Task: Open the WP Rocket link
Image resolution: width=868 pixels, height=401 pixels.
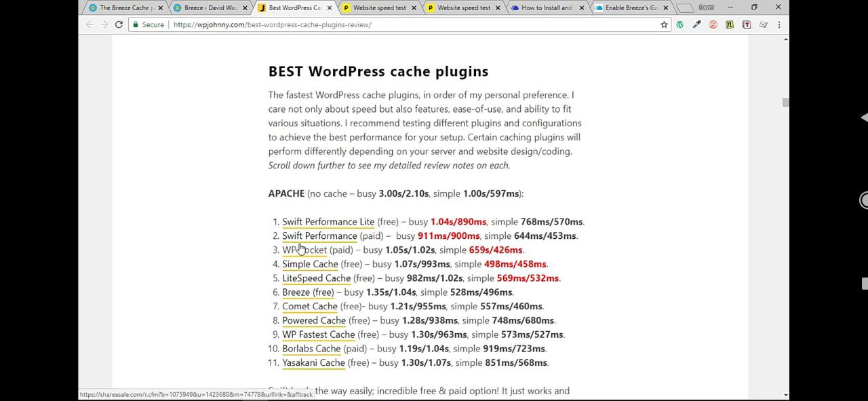Action: point(304,250)
